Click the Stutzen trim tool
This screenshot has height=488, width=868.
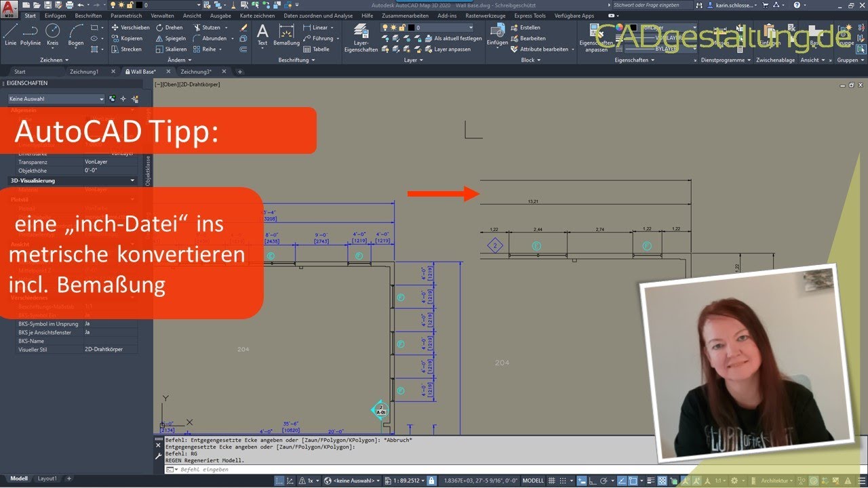pos(207,28)
